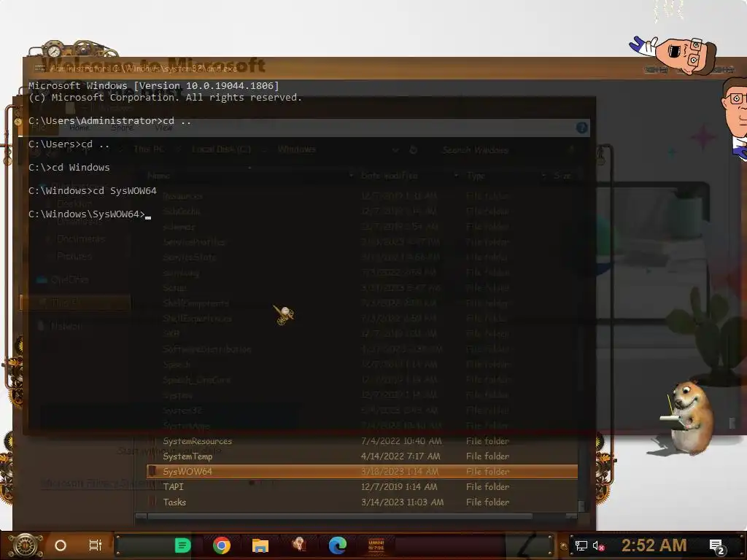Viewport: 747px width, 560px height.
Task: Open Cortana search circle on taskbar
Action: coord(61,545)
